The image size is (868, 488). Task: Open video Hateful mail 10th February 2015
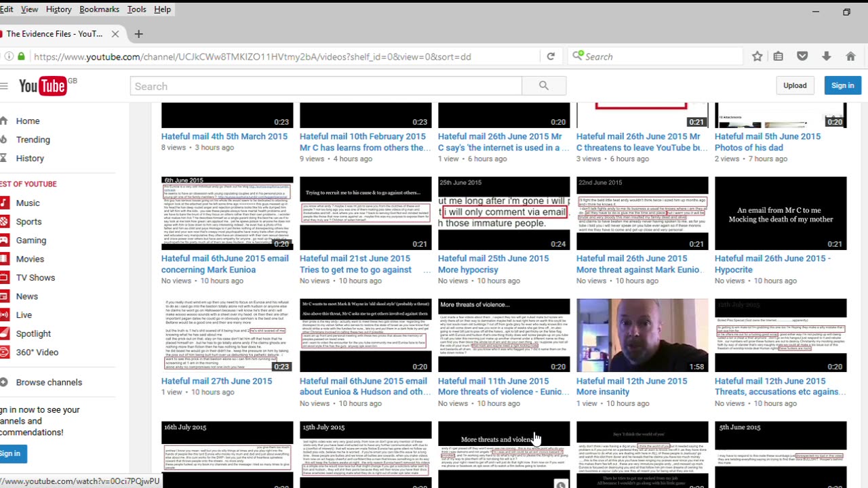(x=366, y=142)
